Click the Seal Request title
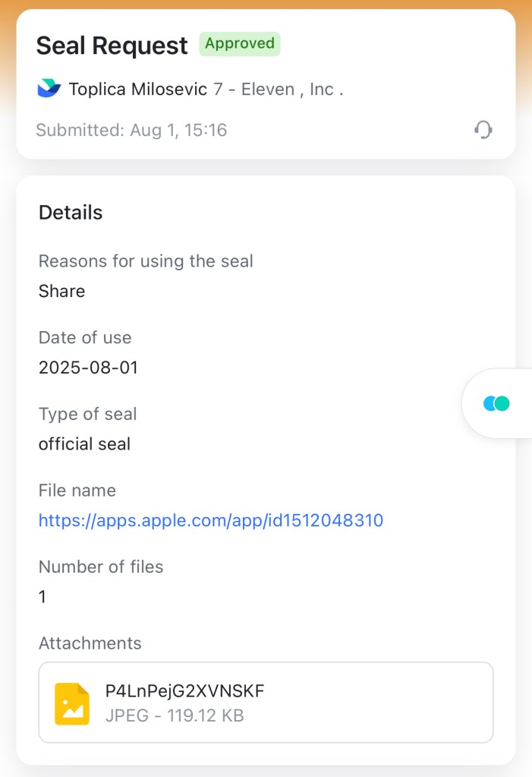The image size is (532, 777). pos(112,46)
